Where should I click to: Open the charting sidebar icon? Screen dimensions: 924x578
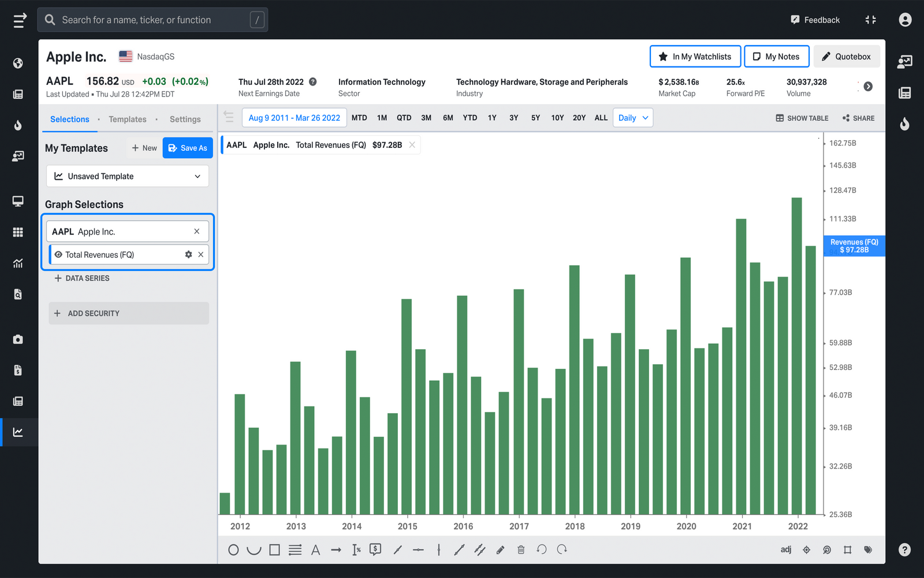coord(18,432)
